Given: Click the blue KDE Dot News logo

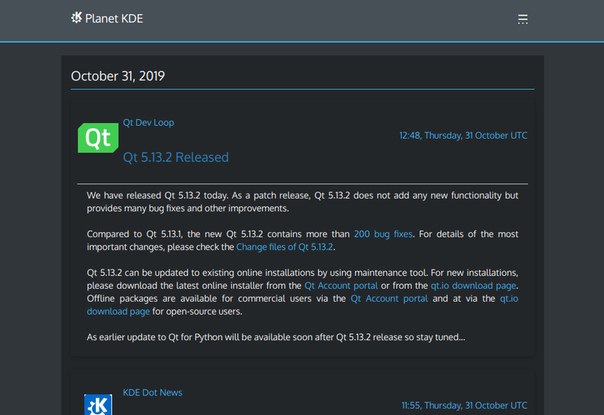Looking at the screenshot, I should tap(98, 404).
